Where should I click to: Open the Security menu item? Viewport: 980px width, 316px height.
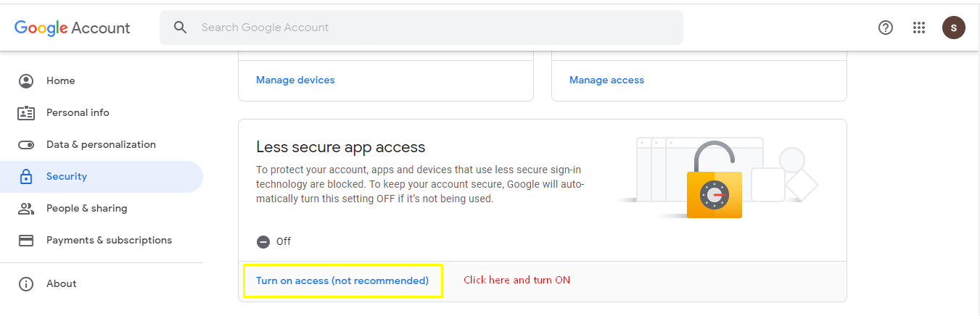[x=67, y=176]
